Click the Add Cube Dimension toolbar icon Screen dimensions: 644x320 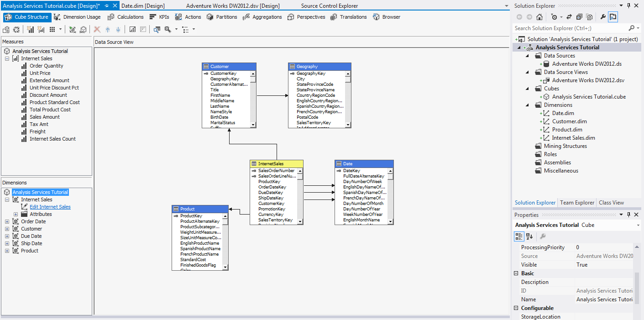pyautogui.click(x=73, y=29)
